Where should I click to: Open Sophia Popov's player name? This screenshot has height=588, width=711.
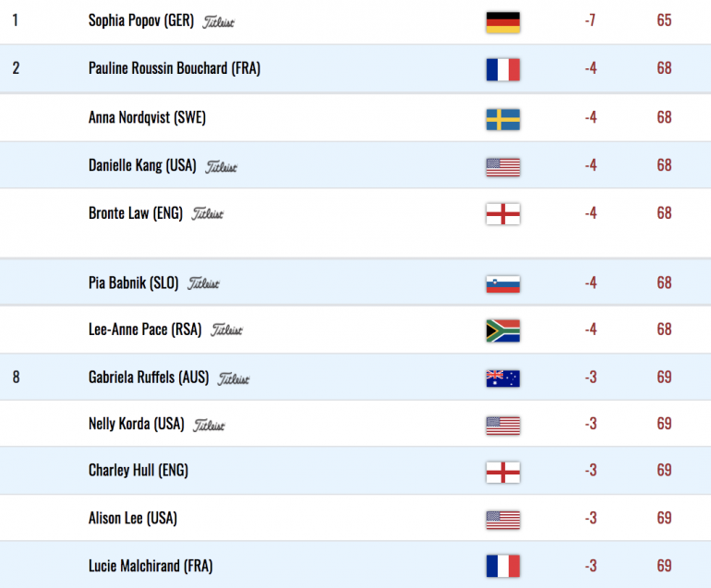[x=140, y=20]
